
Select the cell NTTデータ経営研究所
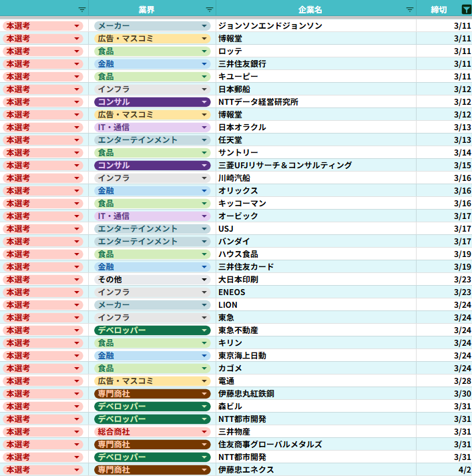point(316,102)
